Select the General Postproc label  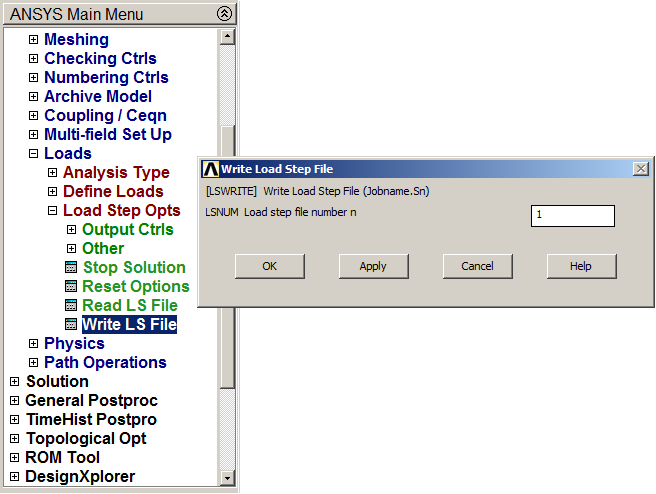(x=92, y=401)
